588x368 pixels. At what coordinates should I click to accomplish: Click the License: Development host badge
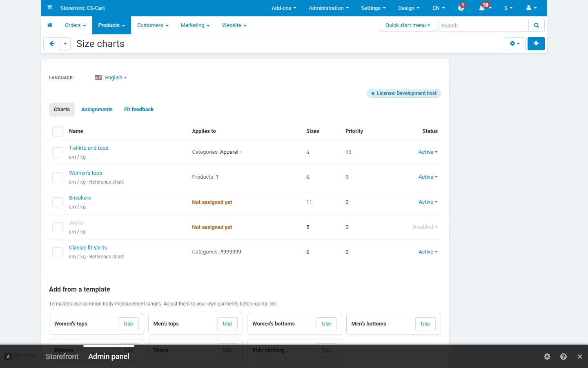point(404,93)
